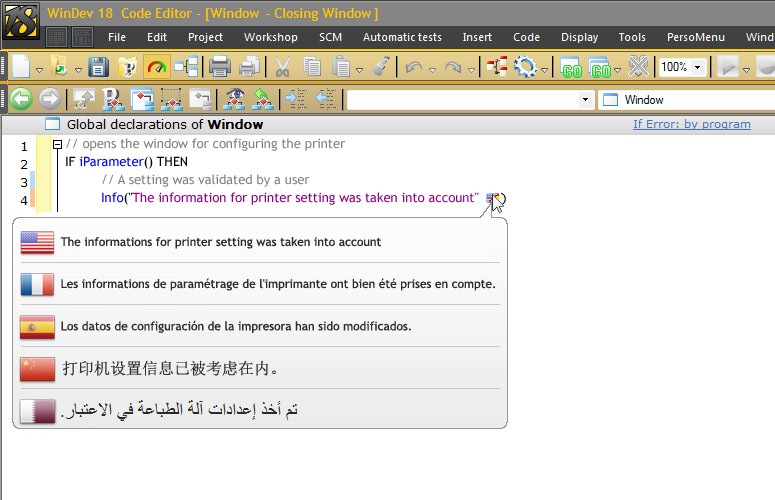Outdent code with left arrow icon
The image size is (775, 500).
[326, 99]
